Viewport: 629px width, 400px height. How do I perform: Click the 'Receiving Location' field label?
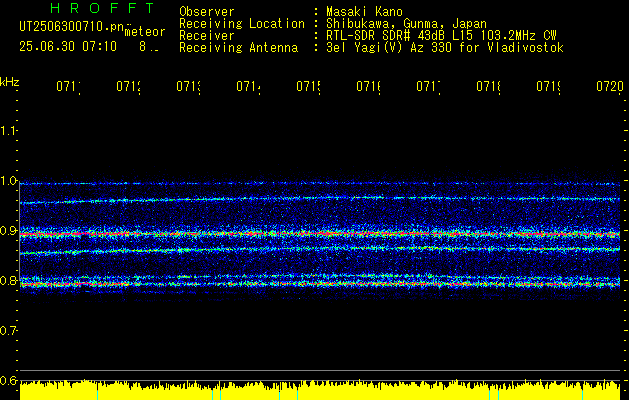point(242,24)
